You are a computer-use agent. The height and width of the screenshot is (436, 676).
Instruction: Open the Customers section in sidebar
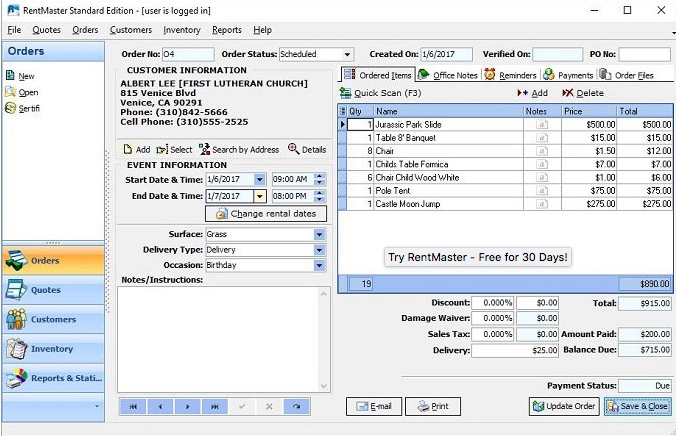pos(53,319)
